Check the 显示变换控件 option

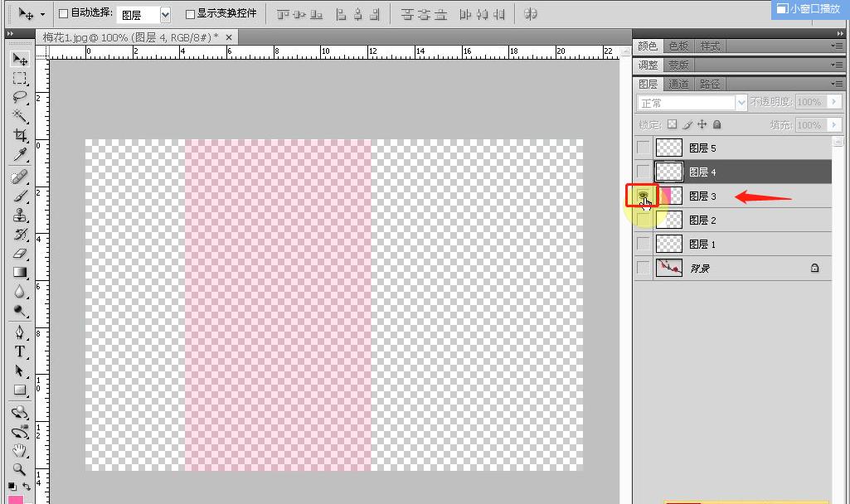pyautogui.click(x=190, y=14)
